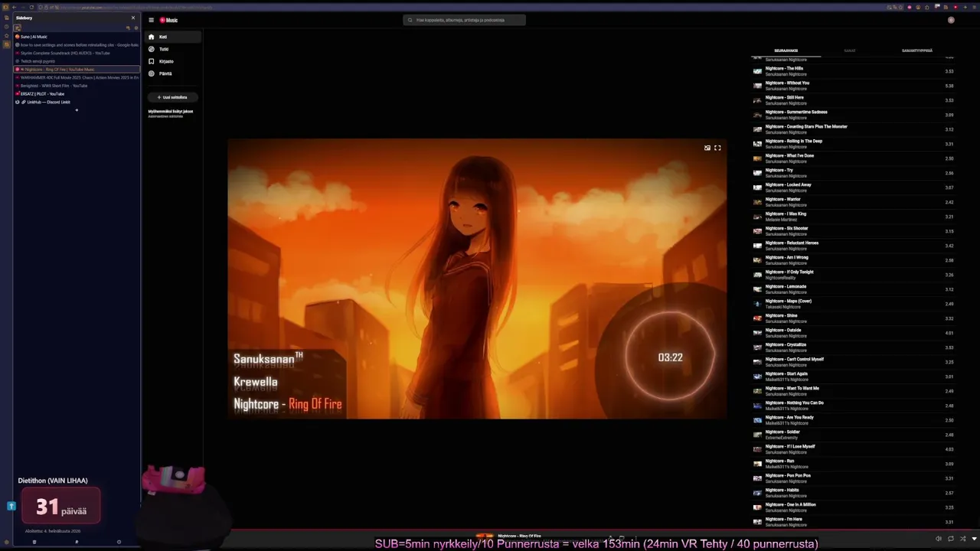Play 'Nightcore - Six Shooter' from queue
980x551 pixels.
tap(854, 231)
